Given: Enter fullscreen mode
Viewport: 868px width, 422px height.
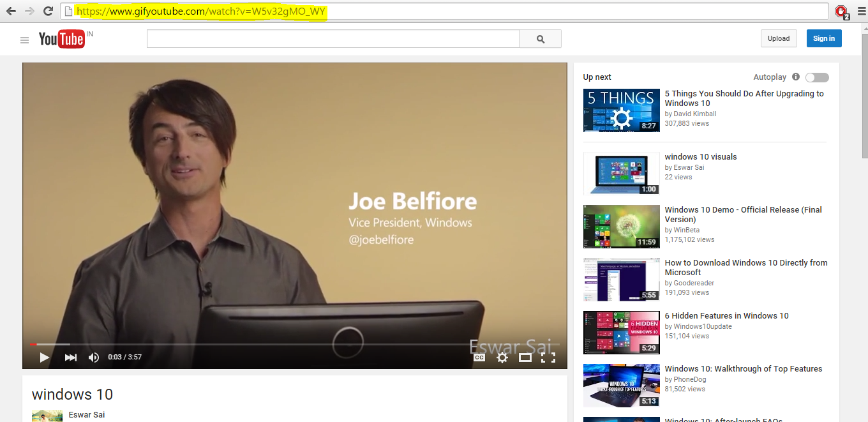Looking at the screenshot, I should pyautogui.click(x=548, y=358).
